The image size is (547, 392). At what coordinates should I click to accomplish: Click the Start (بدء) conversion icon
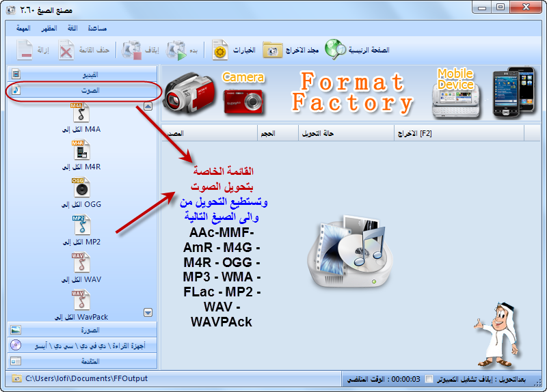176,50
